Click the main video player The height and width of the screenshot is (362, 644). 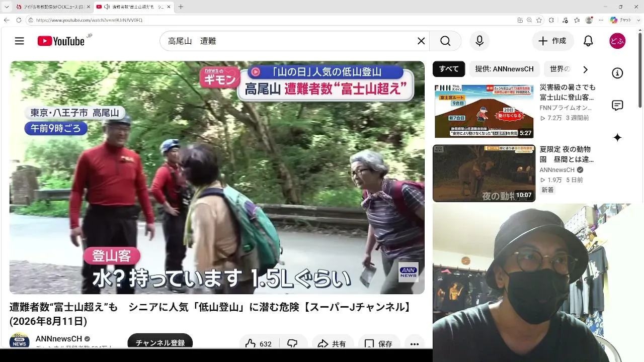coord(217,177)
